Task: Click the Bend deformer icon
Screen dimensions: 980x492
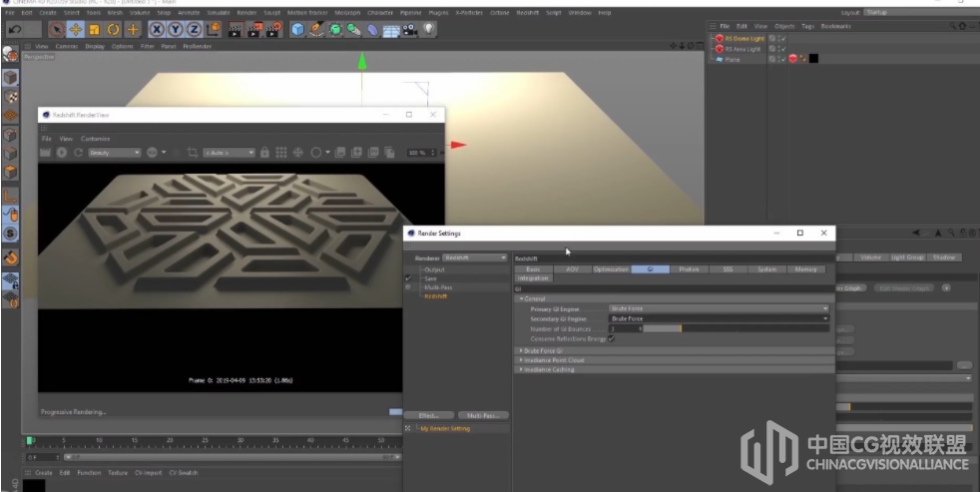Action: [x=372, y=29]
